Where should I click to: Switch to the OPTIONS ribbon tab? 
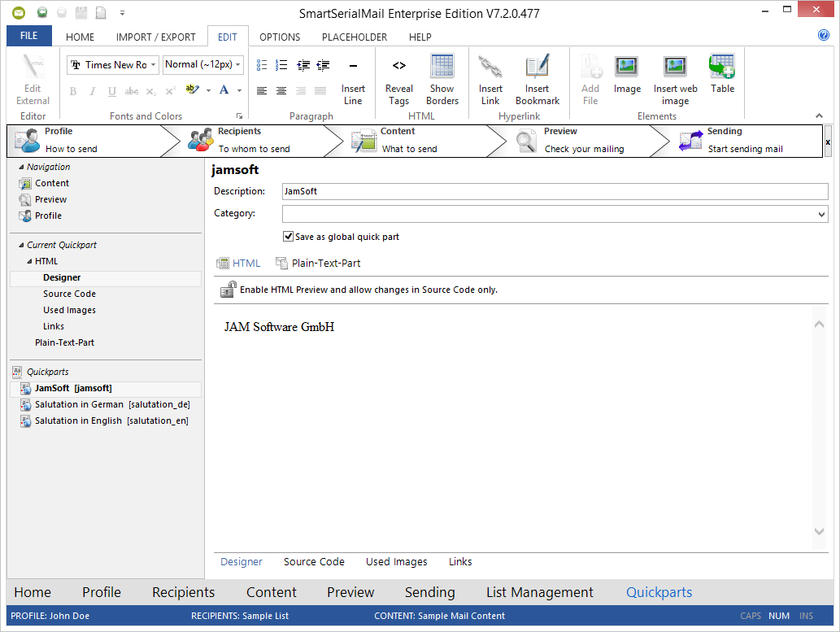click(280, 37)
